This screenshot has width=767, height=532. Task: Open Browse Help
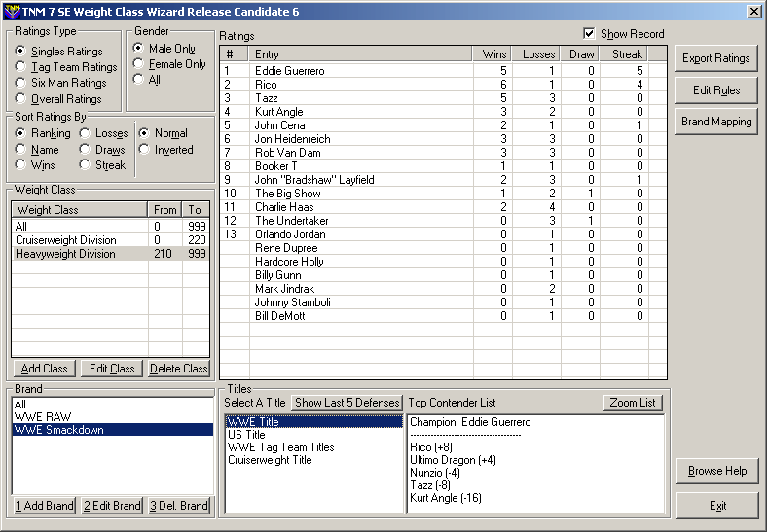[x=716, y=471]
